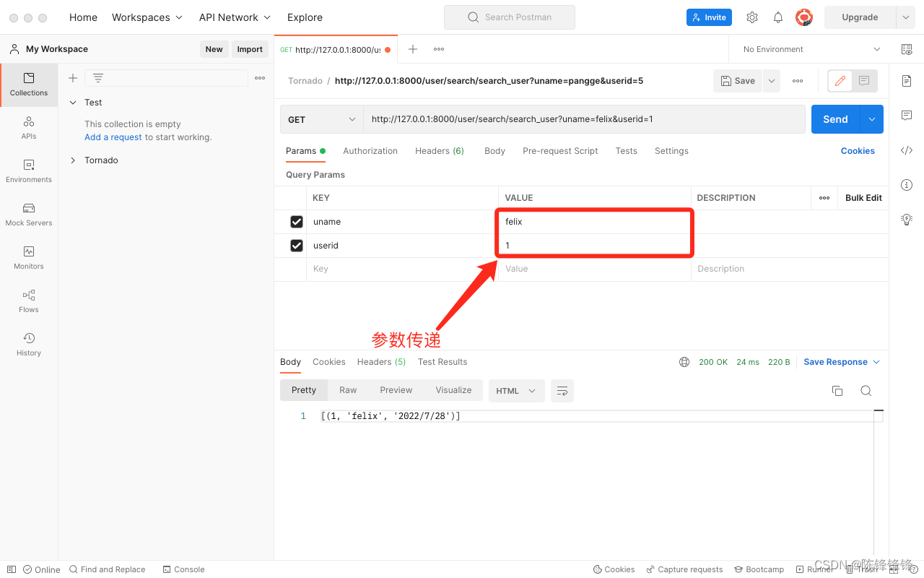Switch to the request Body tab
This screenshot has width=924, height=578.
494,151
